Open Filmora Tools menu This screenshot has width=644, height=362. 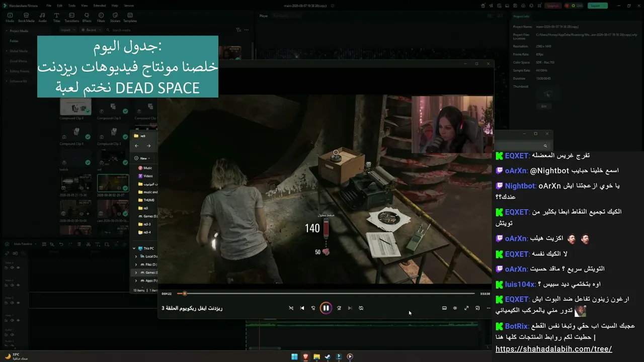72,6
